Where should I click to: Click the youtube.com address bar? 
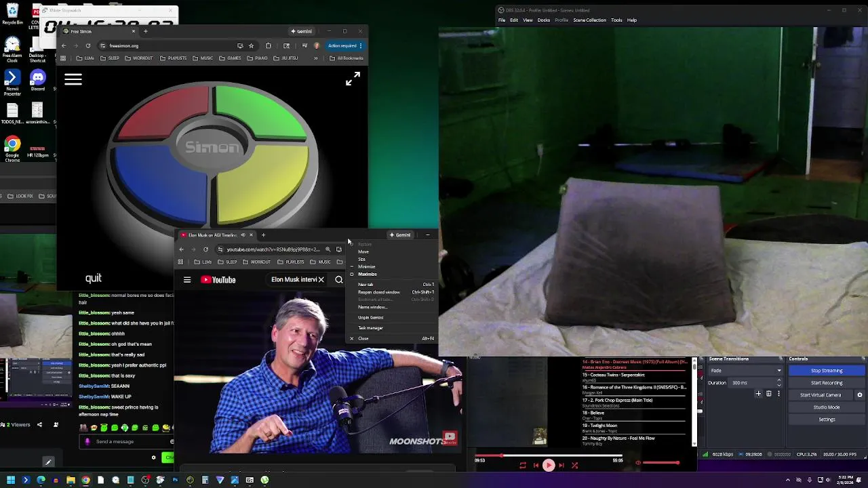(x=273, y=249)
